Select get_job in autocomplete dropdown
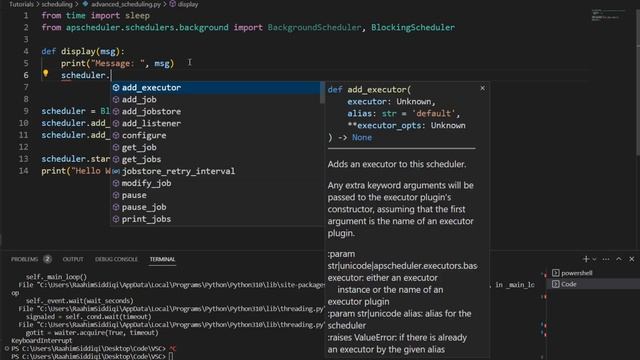Screen dimensions: 640x360 tap(216, 147)
